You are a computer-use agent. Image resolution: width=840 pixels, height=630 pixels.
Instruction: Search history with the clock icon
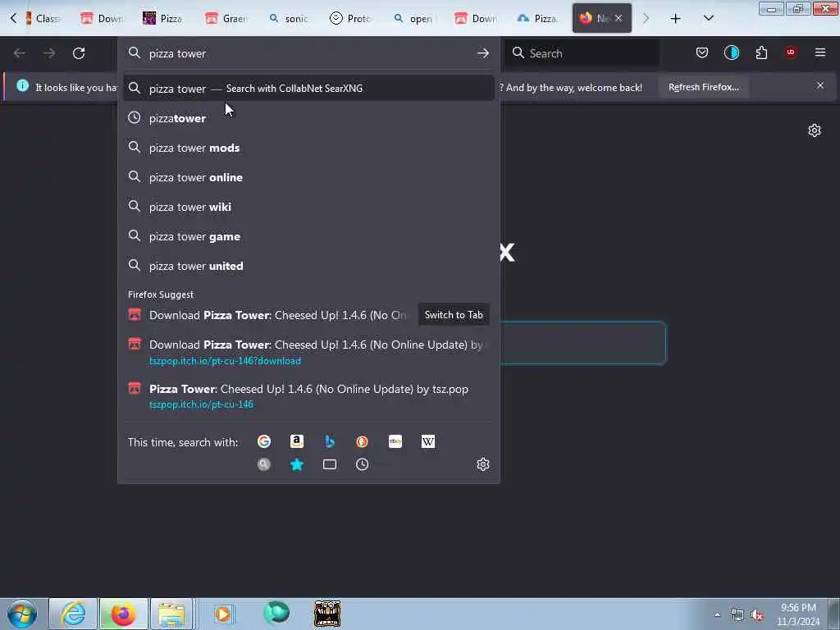tap(362, 464)
